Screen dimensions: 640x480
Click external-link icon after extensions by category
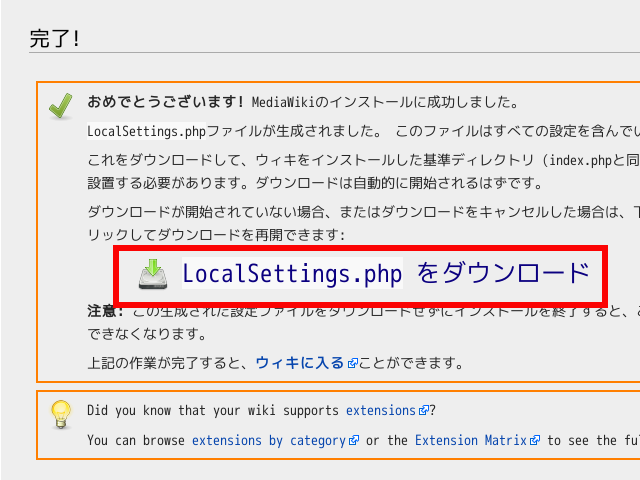(355, 441)
